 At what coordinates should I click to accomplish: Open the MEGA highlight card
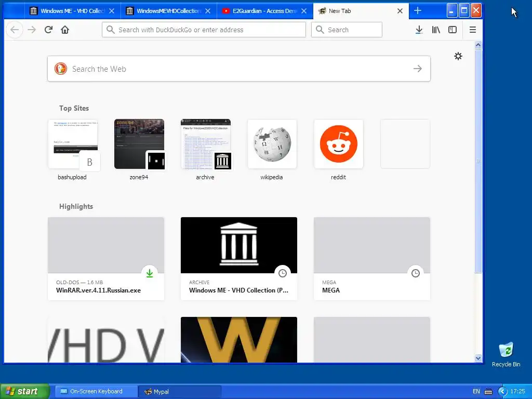point(372,259)
